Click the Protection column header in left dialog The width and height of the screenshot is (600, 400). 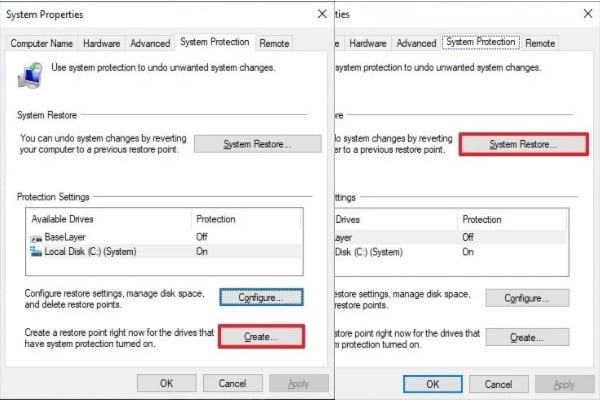pyautogui.click(x=215, y=219)
